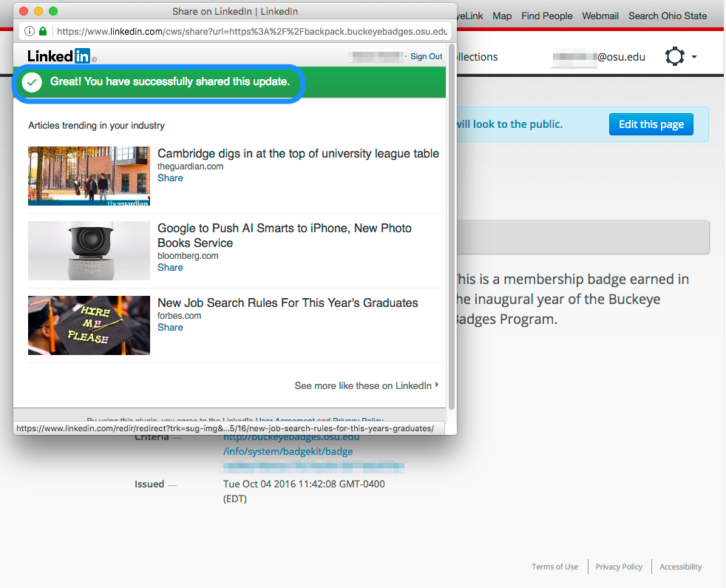The width and height of the screenshot is (726, 588).
Task: Expand the dropdown arrow beside the gear icon
Action: [694, 57]
